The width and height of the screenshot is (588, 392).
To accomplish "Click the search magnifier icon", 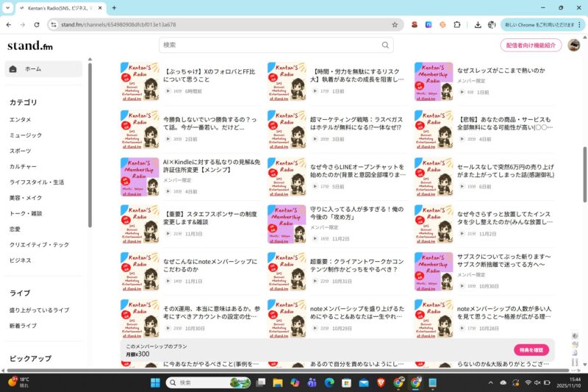I will [x=385, y=46].
